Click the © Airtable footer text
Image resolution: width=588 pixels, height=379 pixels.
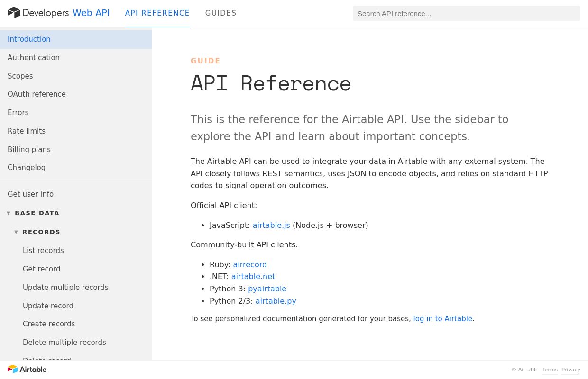[x=525, y=370]
